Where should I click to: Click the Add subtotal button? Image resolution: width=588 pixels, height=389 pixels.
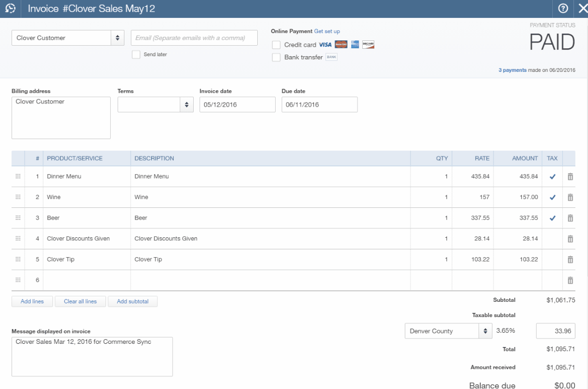tap(133, 301)
